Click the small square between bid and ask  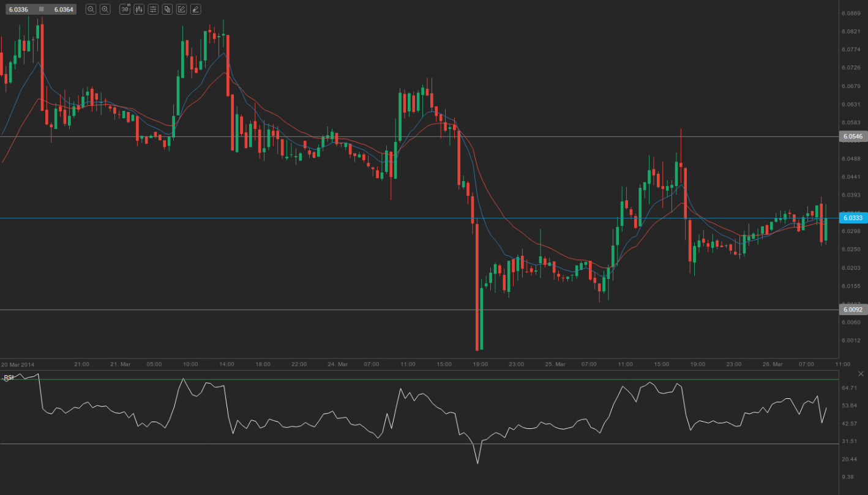coord(41,9)
